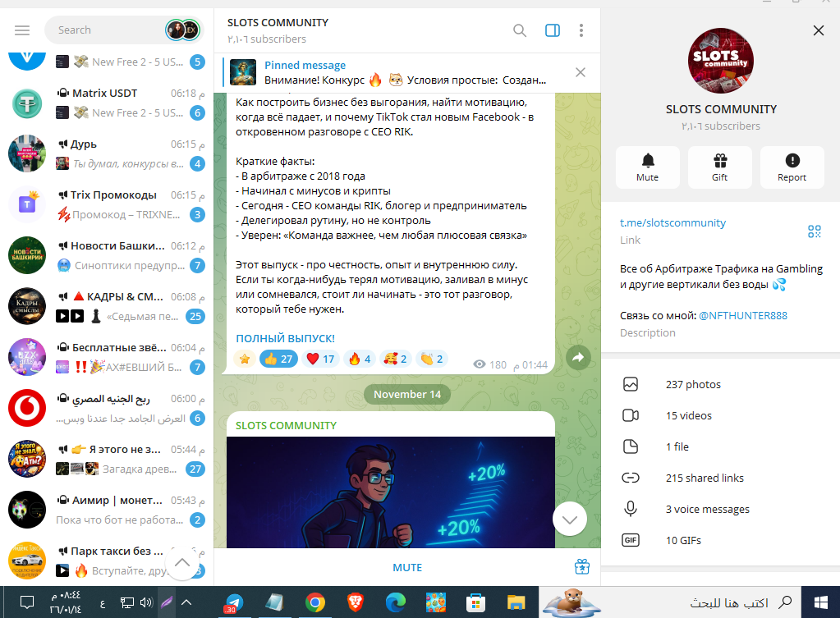Click the videos camera icon
840x618 pixels.
pyautogui.click(x=631, y=415)
